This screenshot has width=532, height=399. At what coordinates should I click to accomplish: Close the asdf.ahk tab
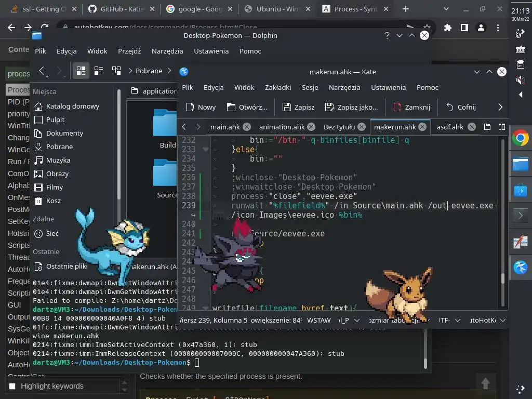click(472, 127)
